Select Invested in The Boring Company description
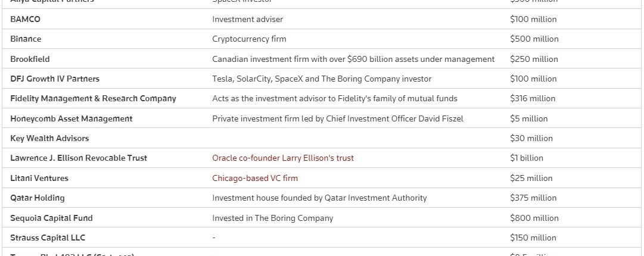This screenshot has height=256, width=644. [x=272, y=218]
